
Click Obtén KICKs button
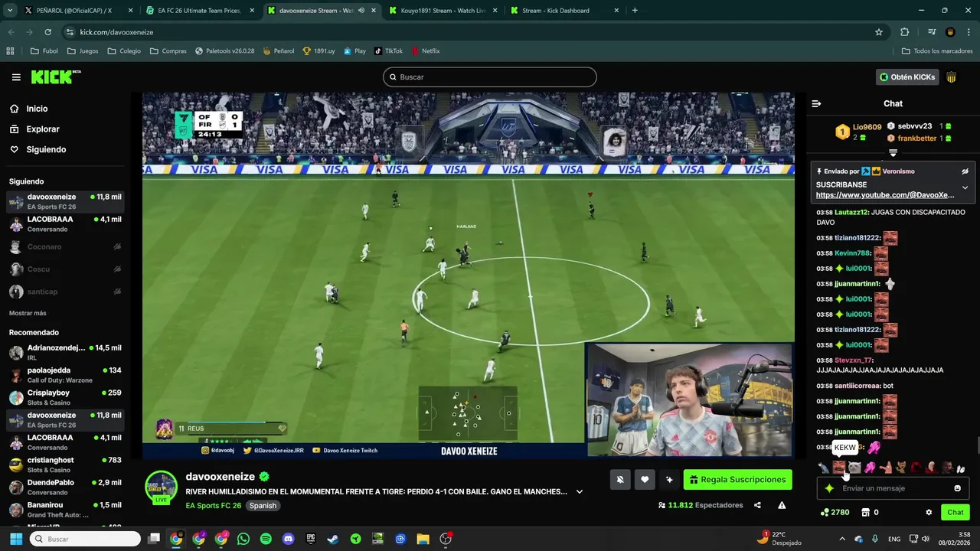tap(907, 77)
